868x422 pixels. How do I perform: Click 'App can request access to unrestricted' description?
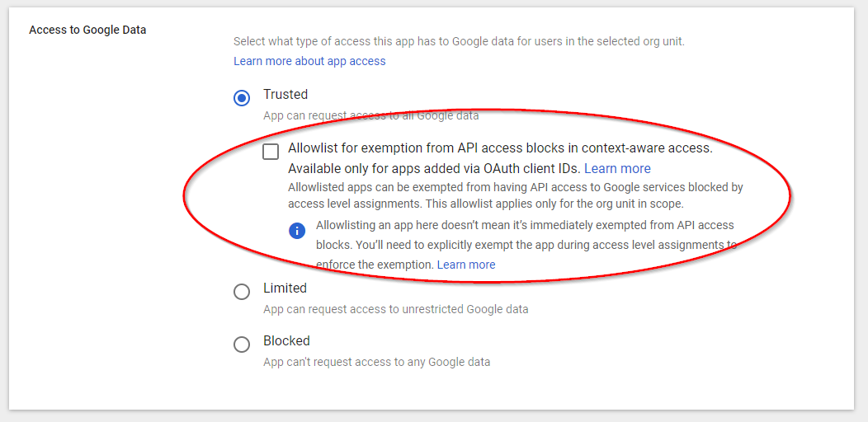(x=395, y=309)
